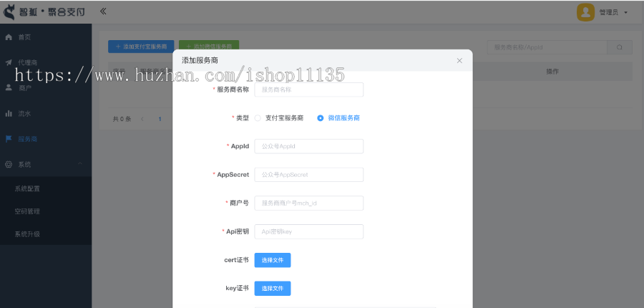Collapse the sidebar with the double-chevron icon
This screenshot has width=644, height=308.
tap(103, 11)
